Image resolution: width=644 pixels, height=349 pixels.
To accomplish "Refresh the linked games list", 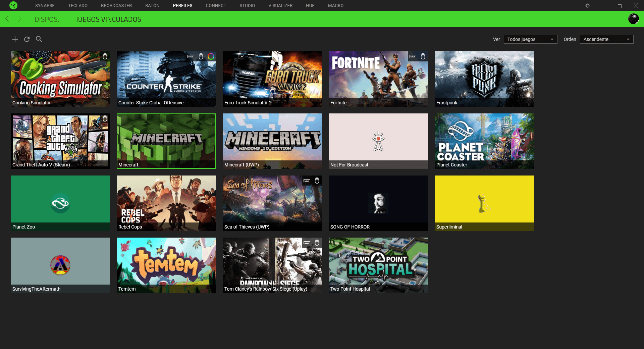I will point(27,39).
